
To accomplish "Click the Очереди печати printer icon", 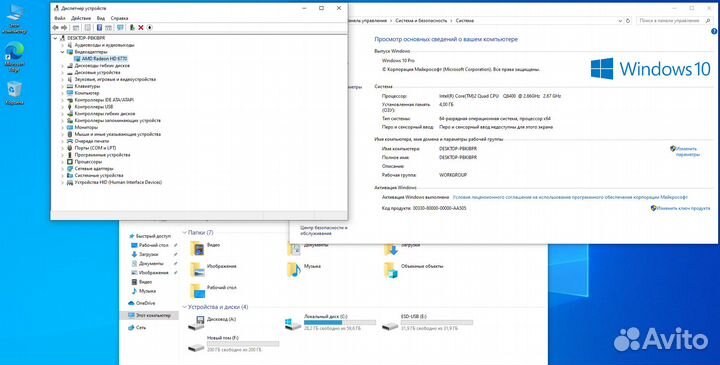I will (70, 141).
